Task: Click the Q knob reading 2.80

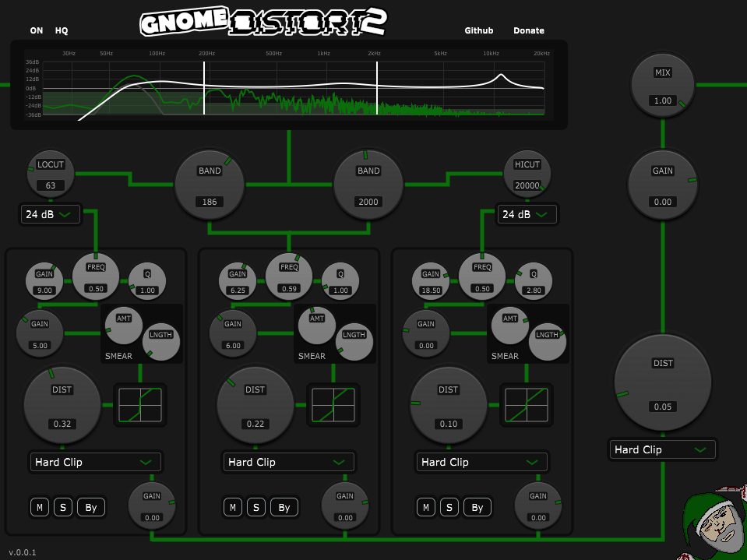Action: click(534, 281)
